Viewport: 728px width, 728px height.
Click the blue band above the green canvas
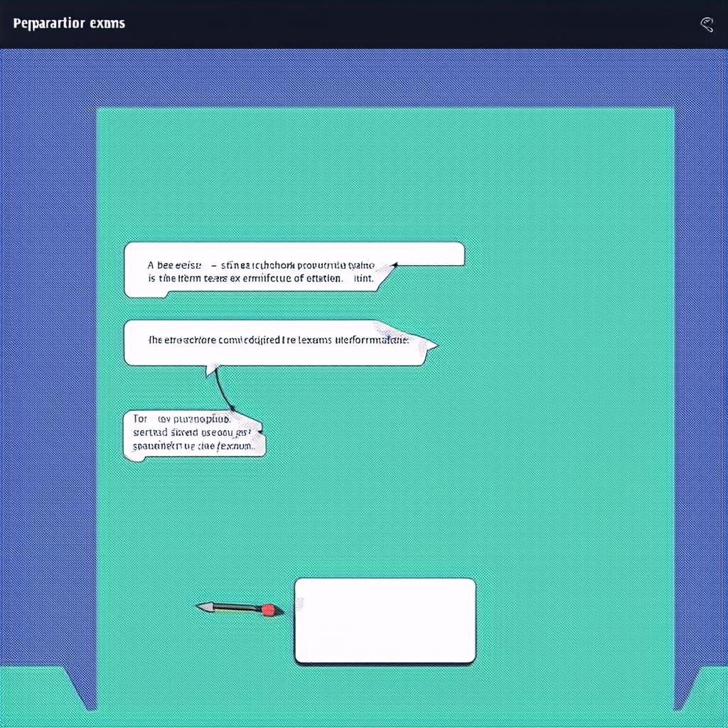tap(384, 78)
